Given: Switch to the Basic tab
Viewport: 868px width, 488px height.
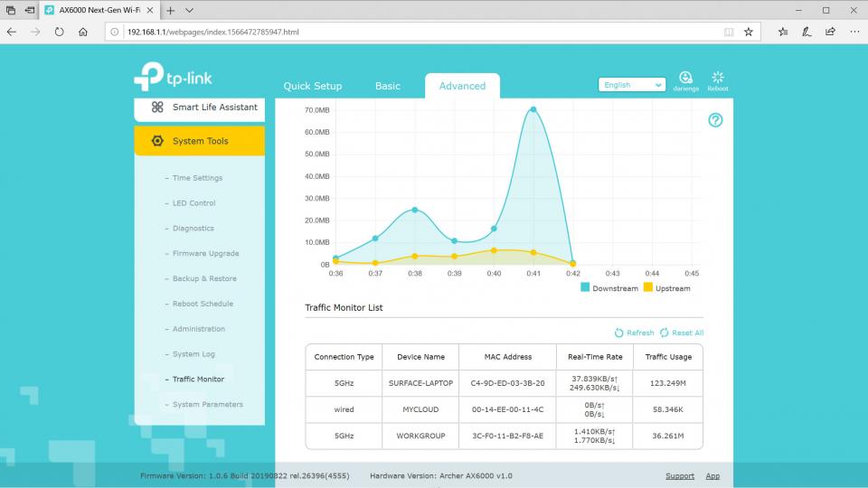Looking at the screenshot, I should (388, 86).
